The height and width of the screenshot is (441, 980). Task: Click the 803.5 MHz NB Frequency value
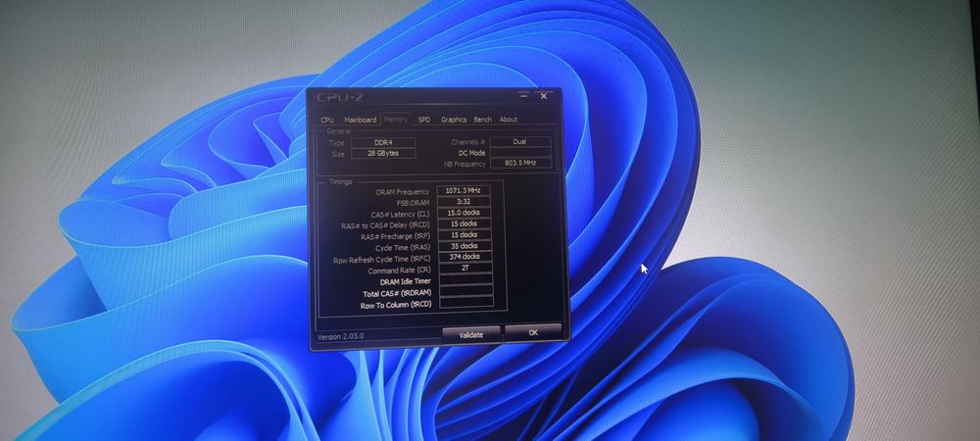(520, 163)
